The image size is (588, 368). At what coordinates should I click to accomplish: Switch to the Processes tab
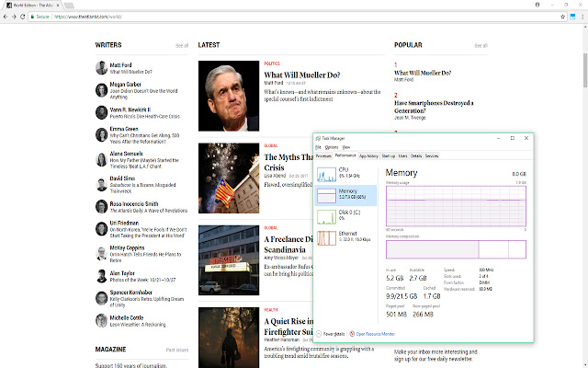point(323,155)
